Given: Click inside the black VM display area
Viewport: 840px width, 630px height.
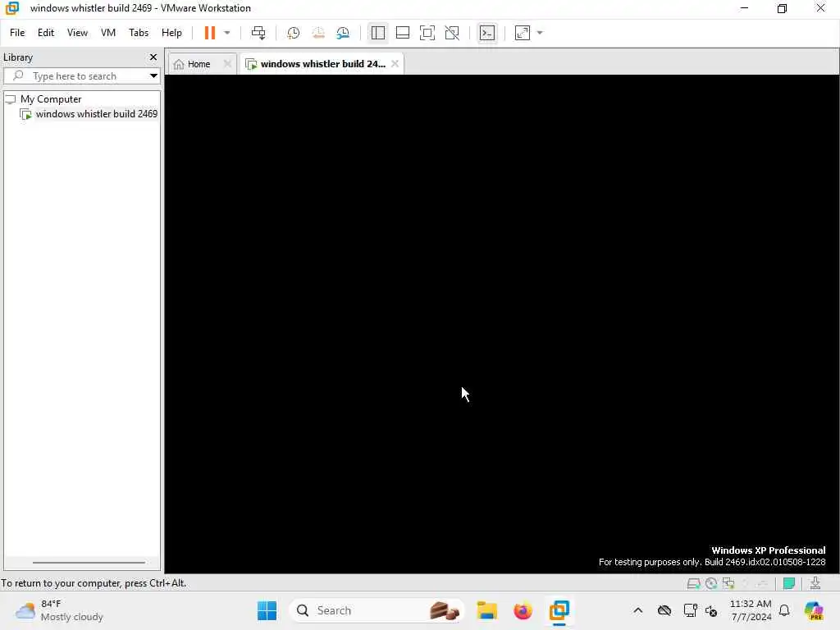Looking at the screenshot, I should click(502, 324).
